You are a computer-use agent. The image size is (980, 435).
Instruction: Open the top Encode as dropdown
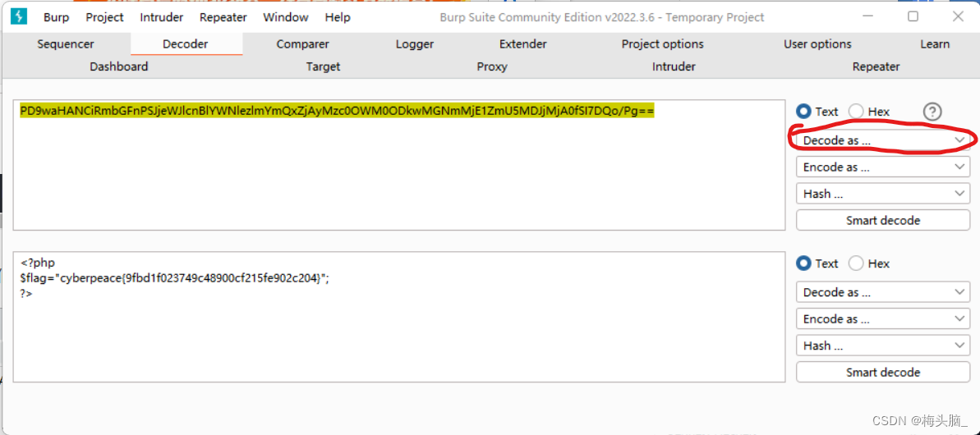coord(883,167)
